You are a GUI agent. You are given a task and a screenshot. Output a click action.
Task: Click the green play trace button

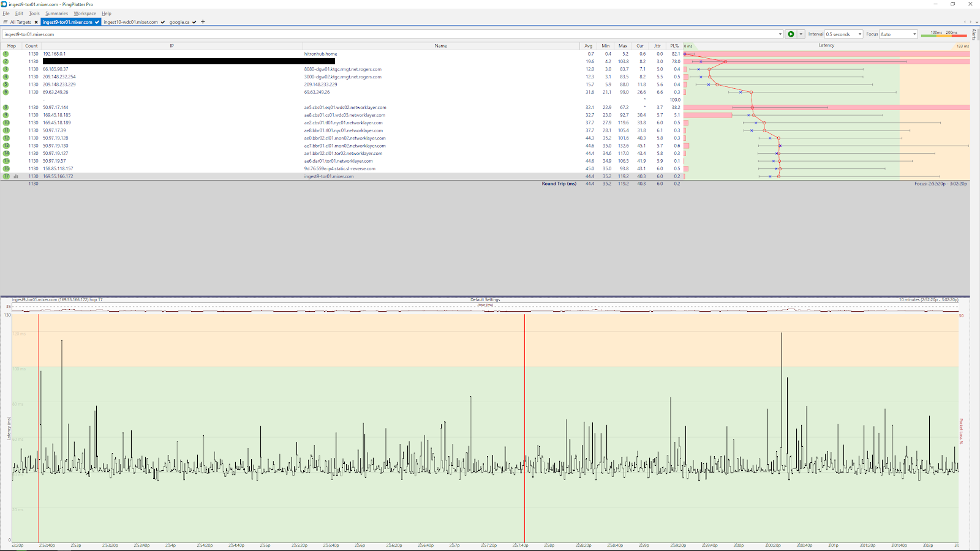[x=791, y=34]
